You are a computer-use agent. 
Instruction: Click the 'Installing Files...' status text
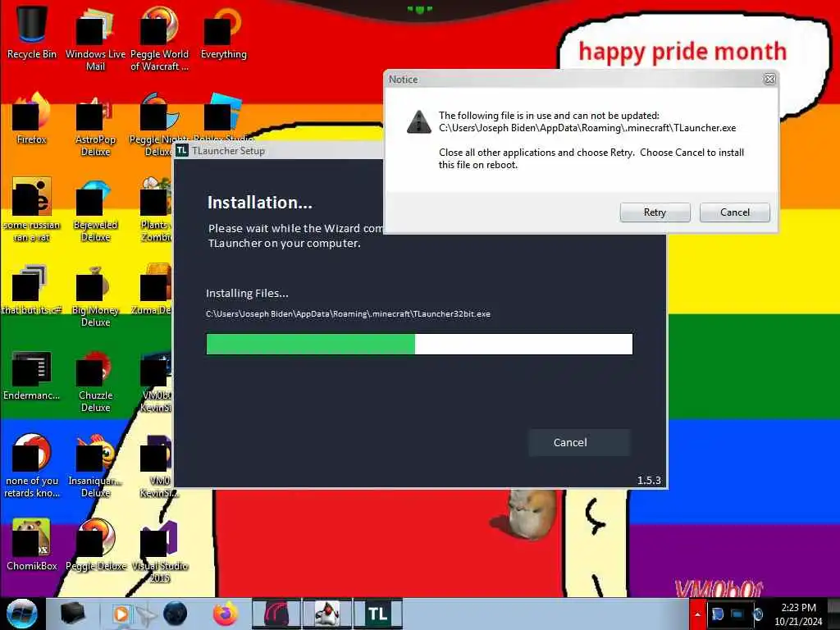tap(247, 293)
